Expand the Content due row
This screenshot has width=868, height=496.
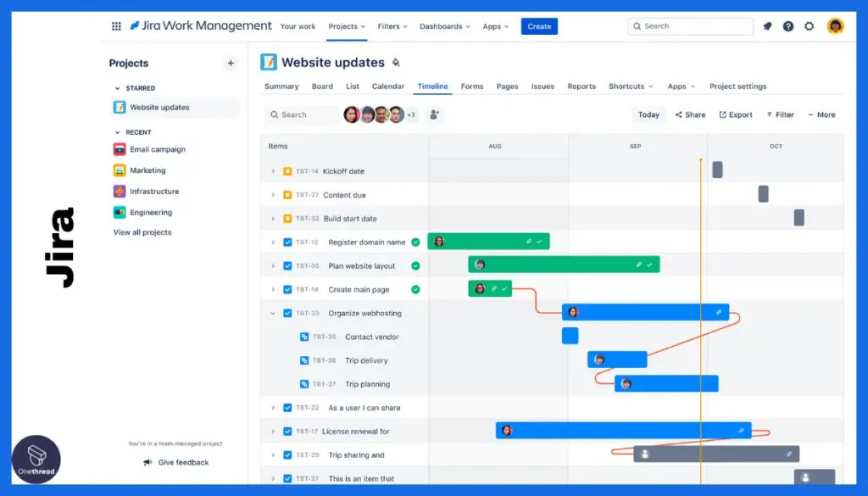(x=273, y=195)
